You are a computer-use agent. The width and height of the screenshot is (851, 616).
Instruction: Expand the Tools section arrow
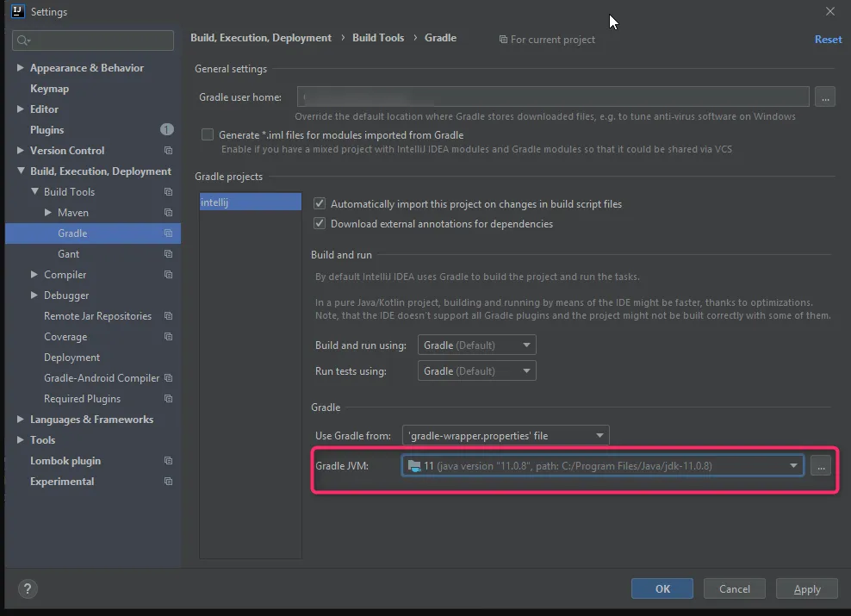point(20,439)
